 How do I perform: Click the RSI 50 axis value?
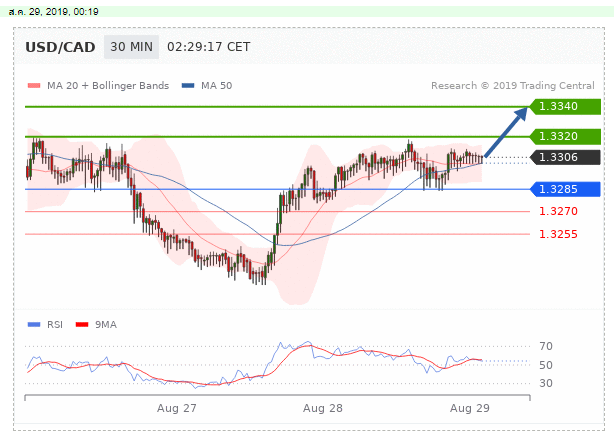546,365
